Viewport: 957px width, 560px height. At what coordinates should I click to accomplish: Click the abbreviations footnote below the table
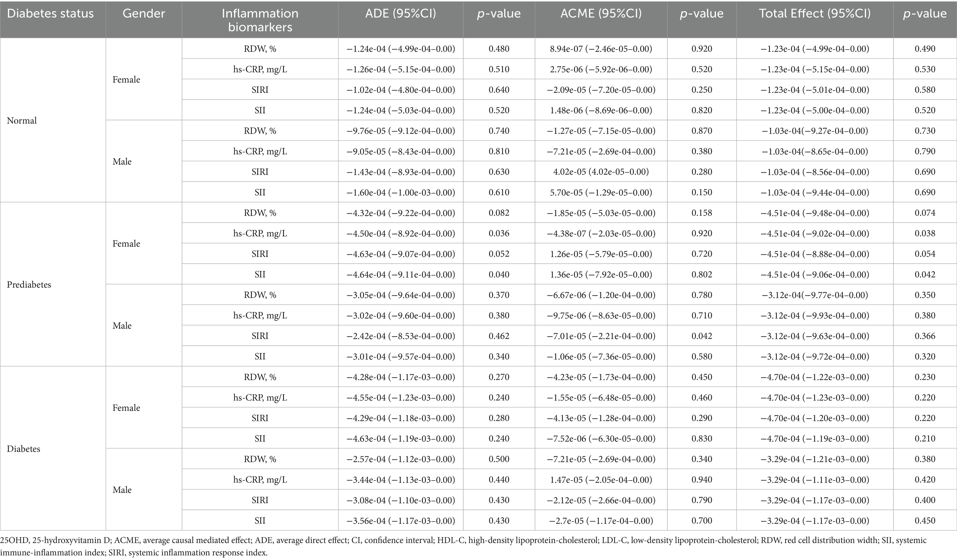463,546
